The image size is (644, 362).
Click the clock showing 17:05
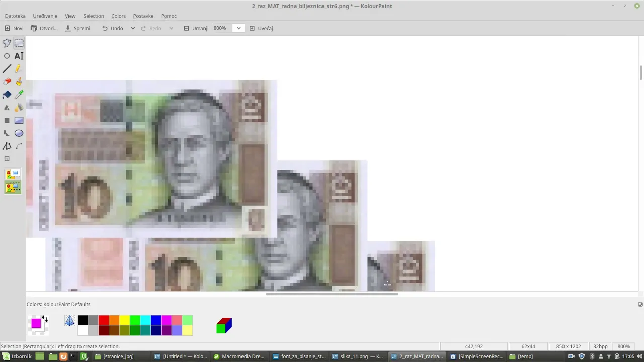pyautogui.click(x=628, y=356)
